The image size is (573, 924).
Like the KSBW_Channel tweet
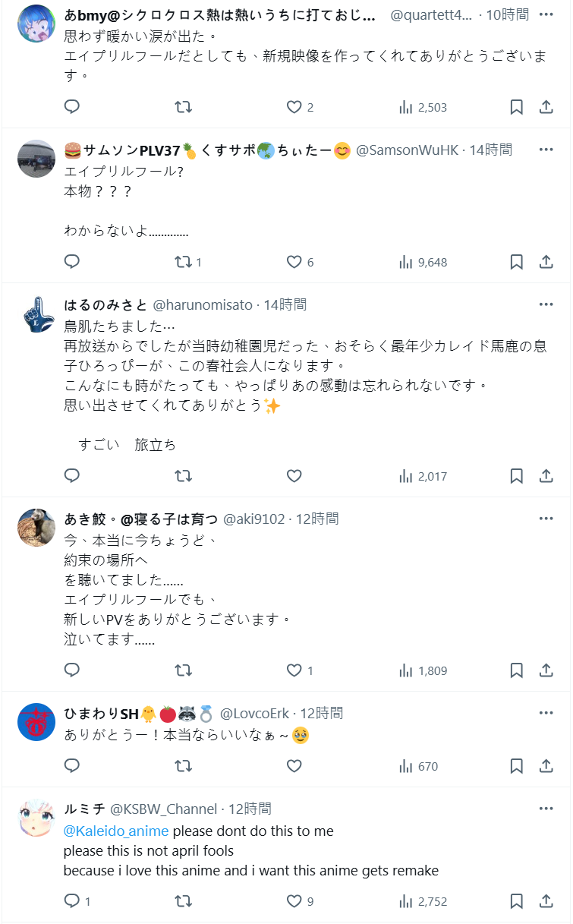[294, 901]
